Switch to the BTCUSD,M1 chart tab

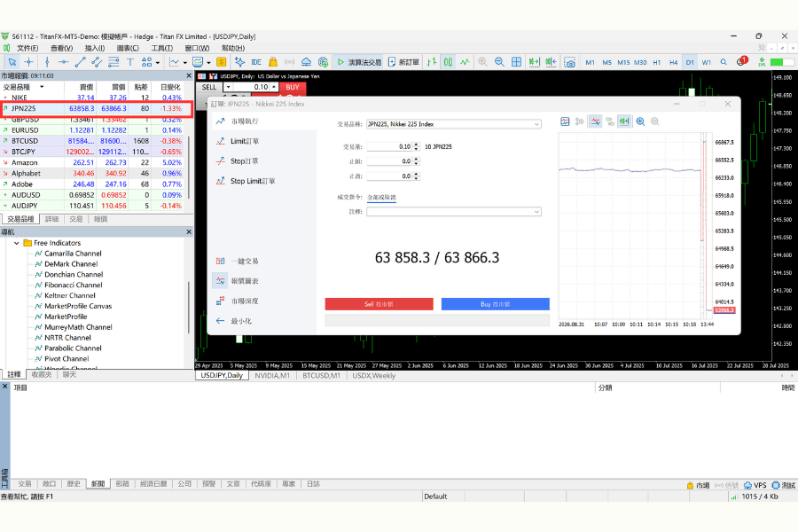[321, 376]
